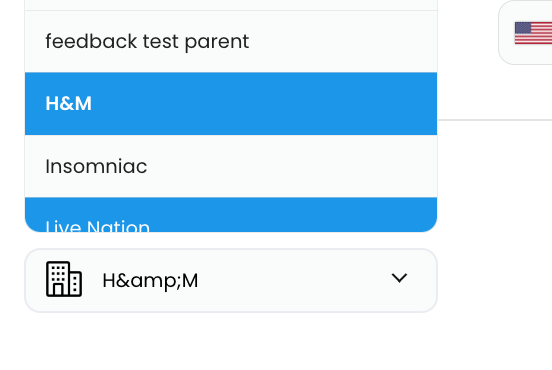Click the office building icon
Viewport: 552px width, 370px height.
[64, 279]
